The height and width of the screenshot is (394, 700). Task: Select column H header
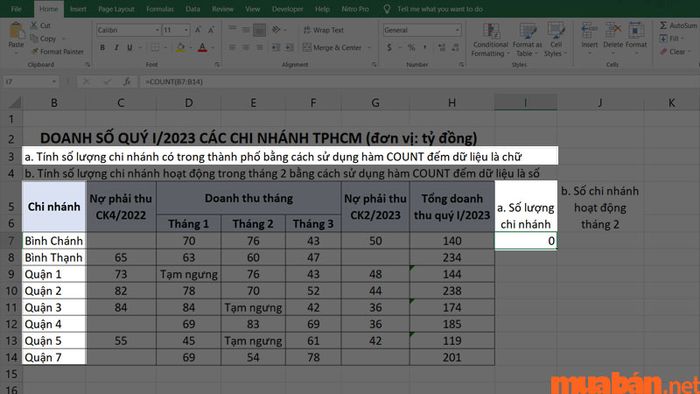452,103
